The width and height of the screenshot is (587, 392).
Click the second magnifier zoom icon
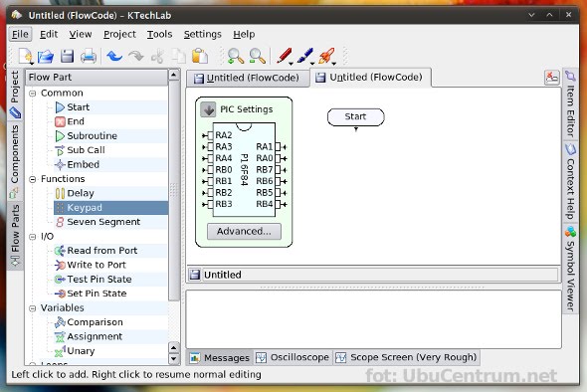(258, 56)
